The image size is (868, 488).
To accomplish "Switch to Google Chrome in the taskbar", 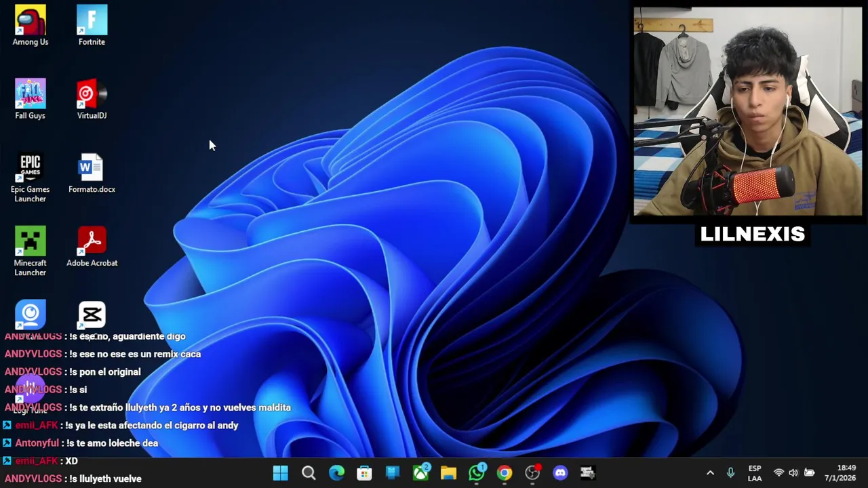I will coord(505,472).
